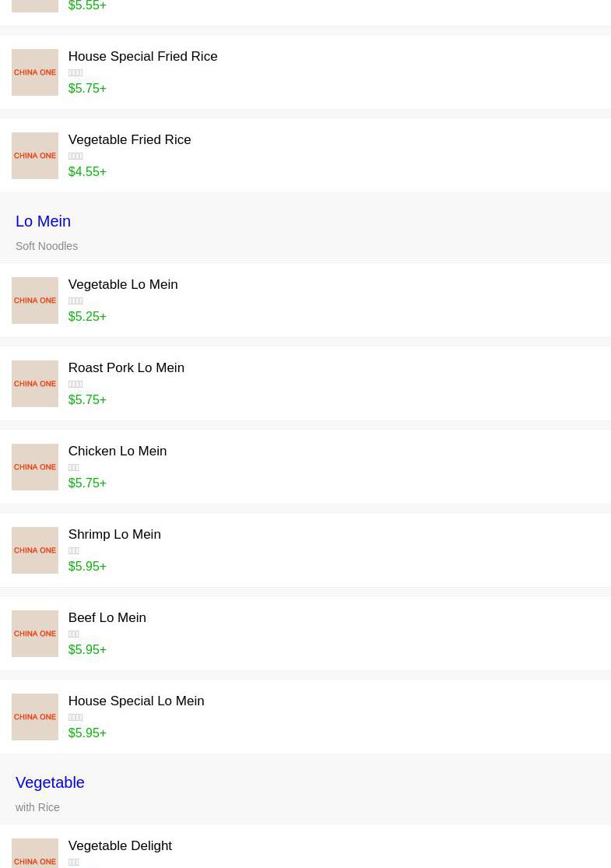Open the Vegetable Delight menu item
This screenshot has width=611, height=868.
tap(120, 846)
